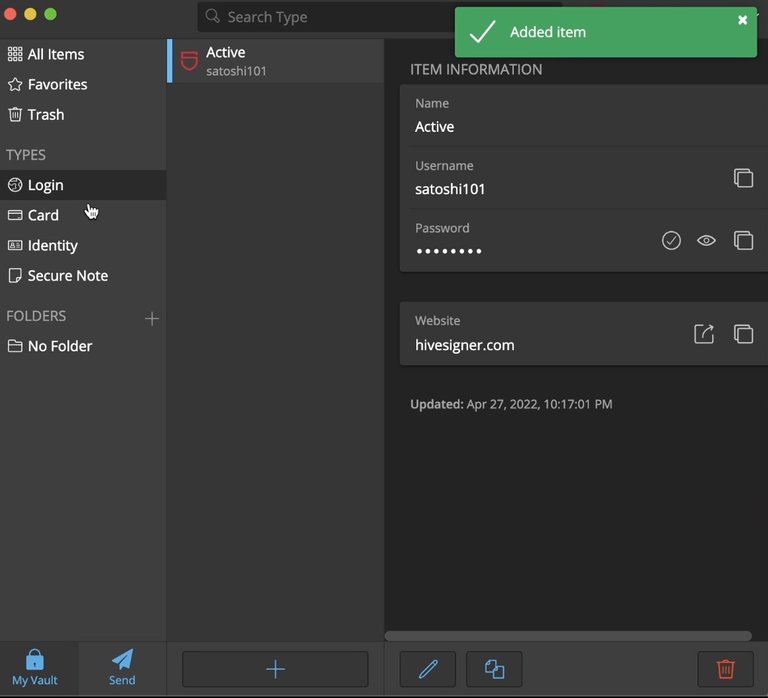The image size is (768, 698).
Task: Copy the website URL
Action: click(x=743, y=334)
